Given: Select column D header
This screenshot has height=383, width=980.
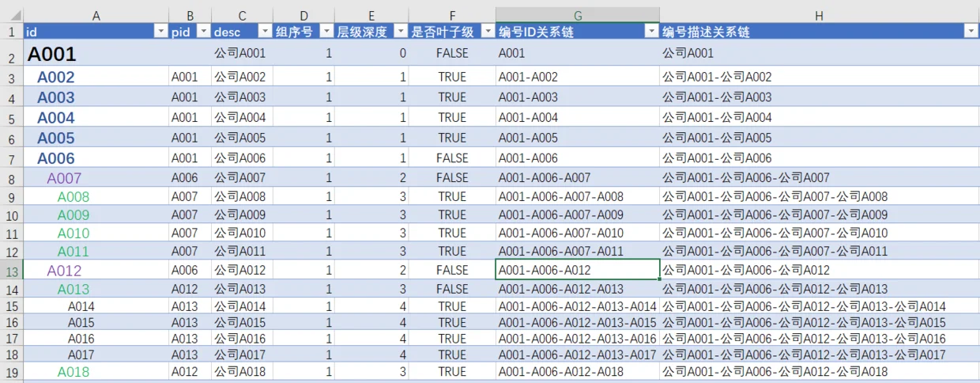Looking at the screenshot, I should (303, 15).
